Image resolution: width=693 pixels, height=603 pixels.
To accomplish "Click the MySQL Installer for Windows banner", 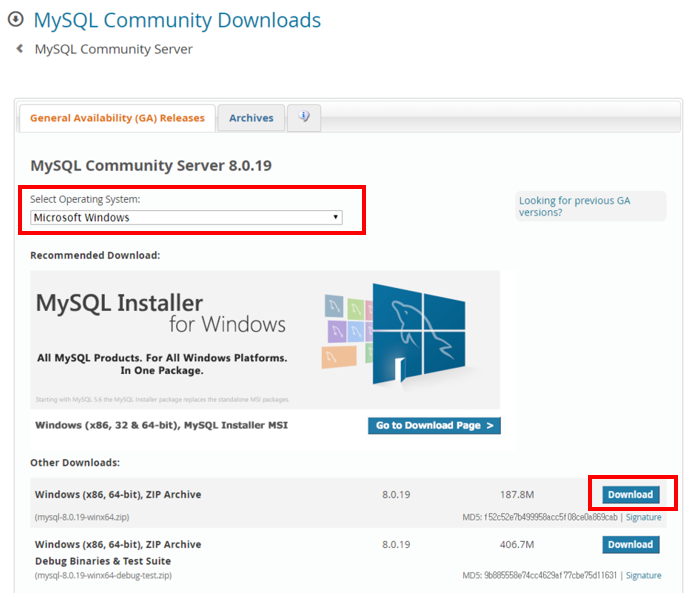I will [x=265, y=340].
